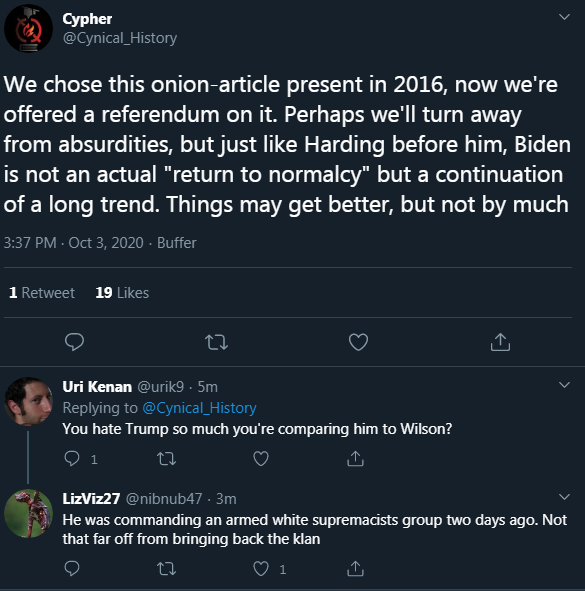Image resolution: width=585 pixels, height=591 pixels.
Task: Share Uri Kenan's reply
Action: coord(355,459)
